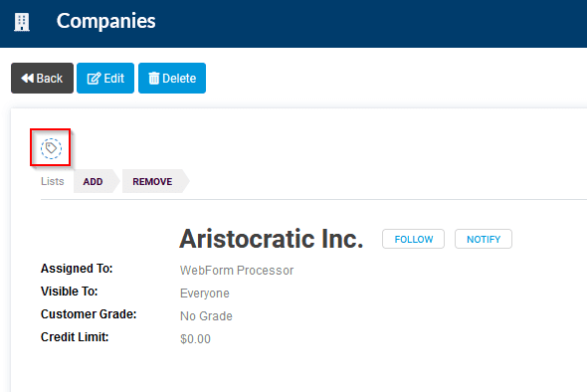Click the rewind arrows icon on Back

tap(27, 78)
